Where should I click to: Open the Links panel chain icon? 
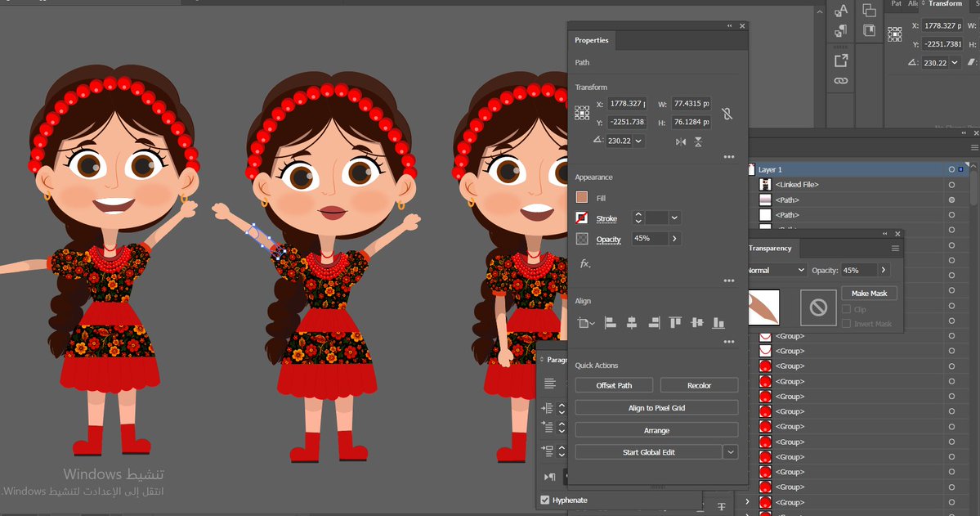(x=840, y=81)
